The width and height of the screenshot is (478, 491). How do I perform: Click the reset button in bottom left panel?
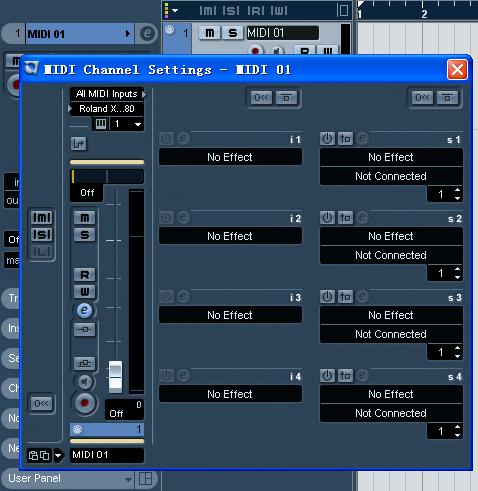point(42,404)
